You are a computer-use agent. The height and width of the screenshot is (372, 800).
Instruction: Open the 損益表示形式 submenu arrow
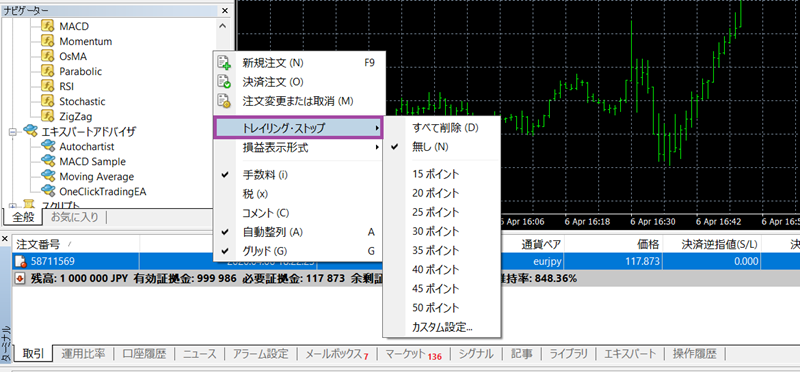coord(377,148)
